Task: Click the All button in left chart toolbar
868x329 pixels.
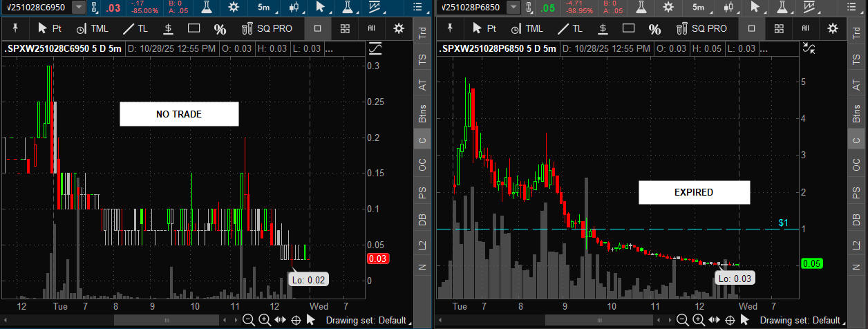Action: 371,28
